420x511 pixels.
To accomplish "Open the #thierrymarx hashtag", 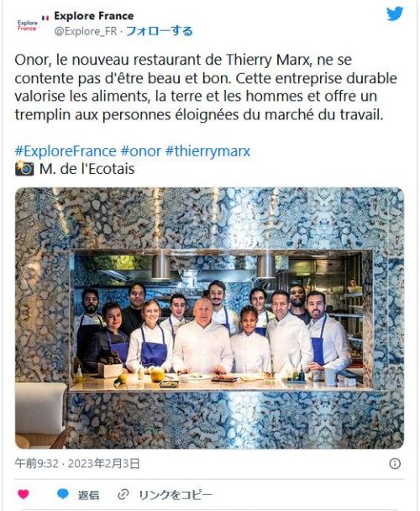I will (x=207, y=151).
